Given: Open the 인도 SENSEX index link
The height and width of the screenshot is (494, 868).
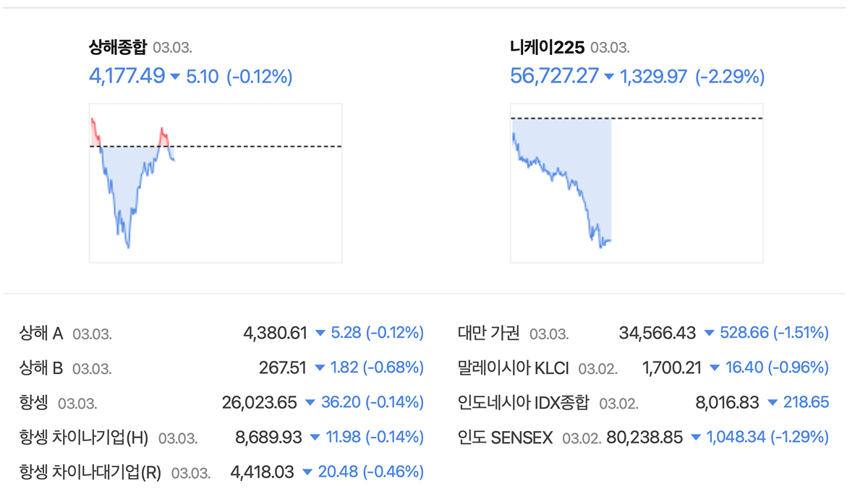Looking at the screenshot, I should point(505,438).
